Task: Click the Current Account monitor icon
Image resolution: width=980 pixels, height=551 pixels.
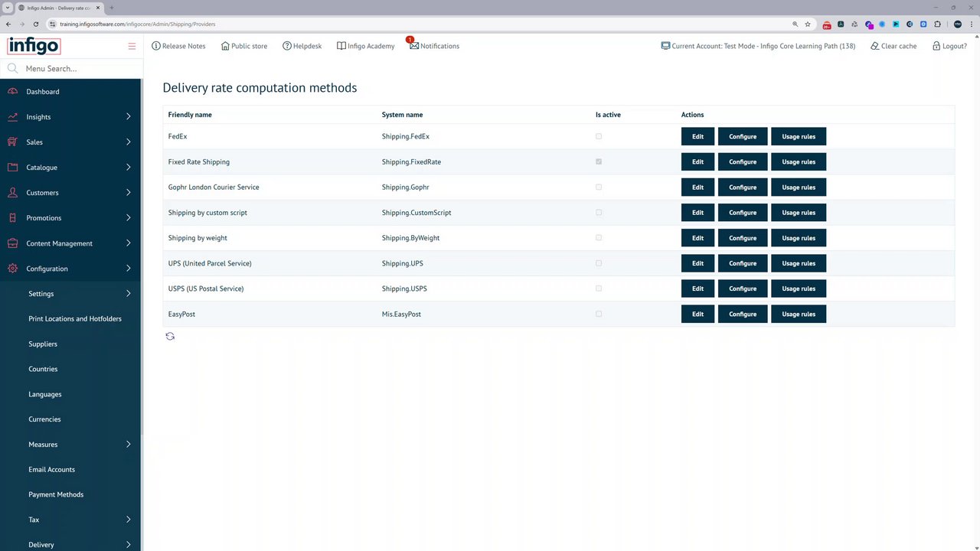Action: pos(665,46)
